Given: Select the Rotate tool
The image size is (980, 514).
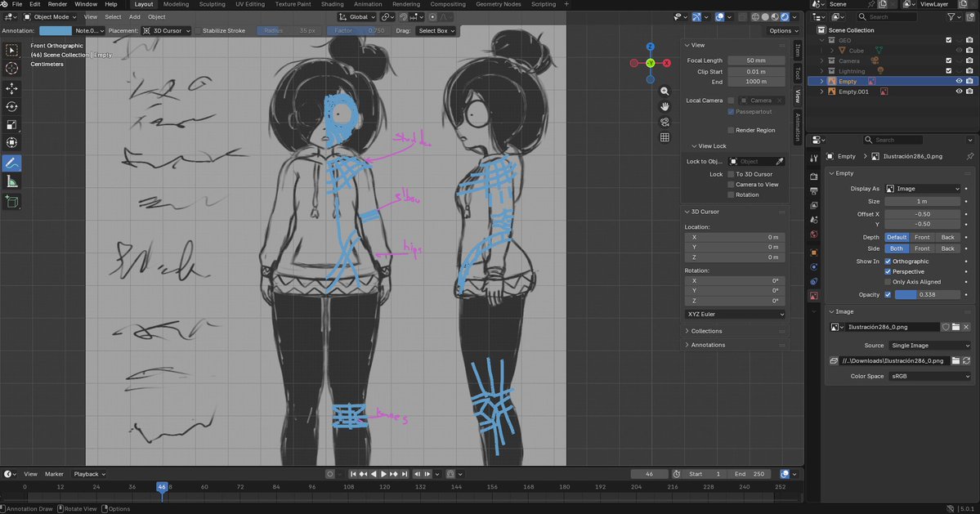Looking at the screenshot, I should click(x=12, y=107).
